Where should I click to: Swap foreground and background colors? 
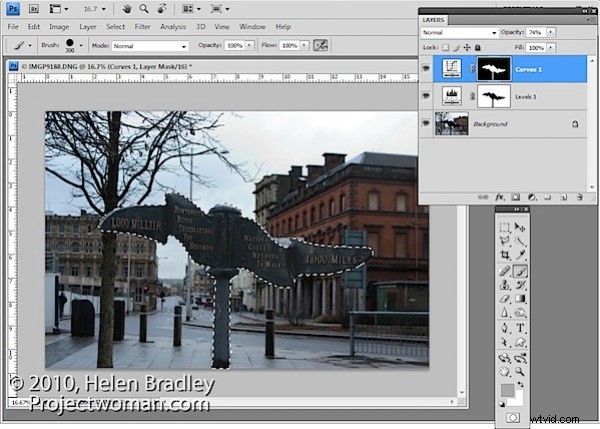coord(520,384)
